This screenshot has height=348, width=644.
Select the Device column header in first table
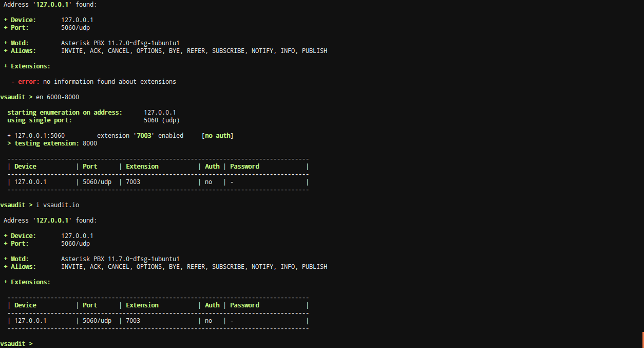25,166
